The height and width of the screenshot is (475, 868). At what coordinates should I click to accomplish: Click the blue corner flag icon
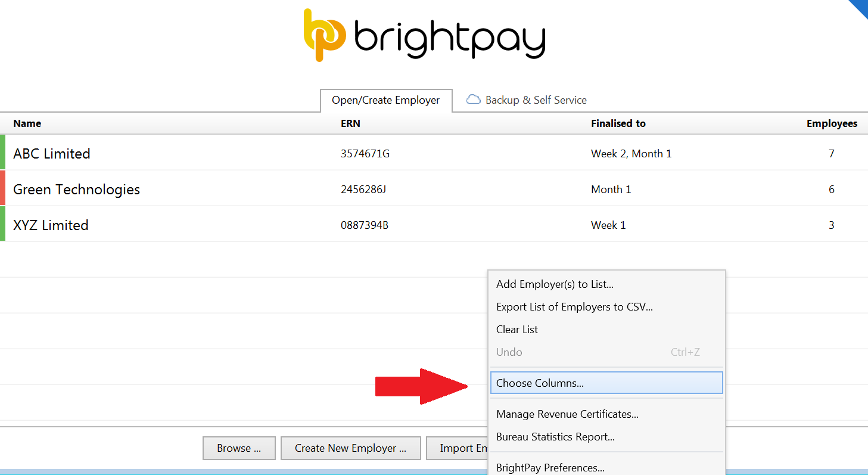[x=858, y=9]
